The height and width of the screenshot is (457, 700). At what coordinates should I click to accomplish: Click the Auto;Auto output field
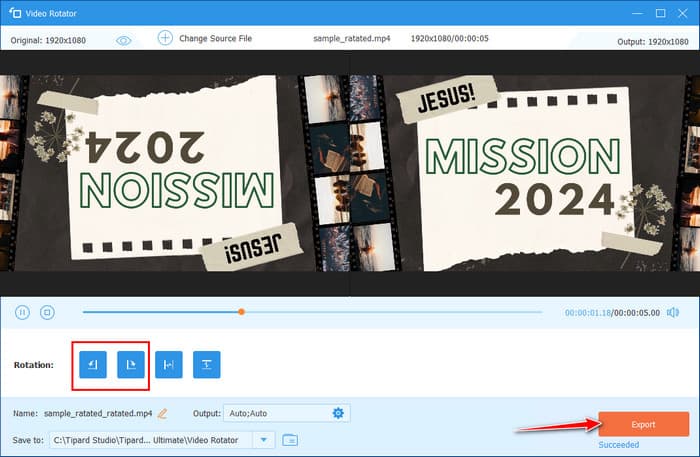[x=287, y=413]
